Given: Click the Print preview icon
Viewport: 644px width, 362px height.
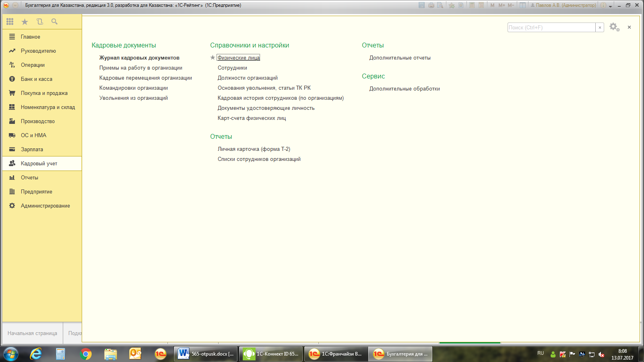Looking at the screenshot, I should click(x=440, y=5).
